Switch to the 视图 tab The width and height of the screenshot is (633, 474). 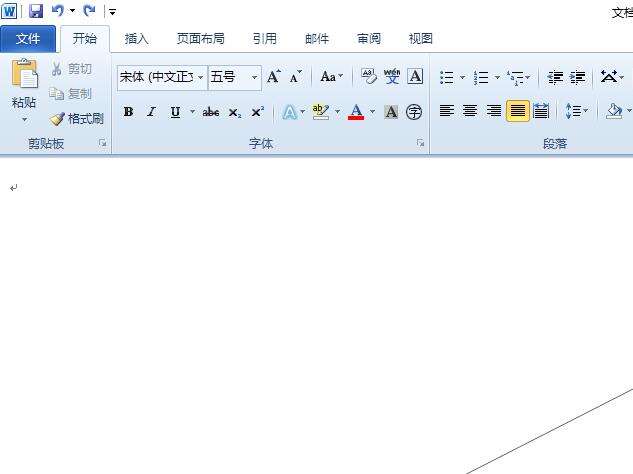[x=421, y=39]
